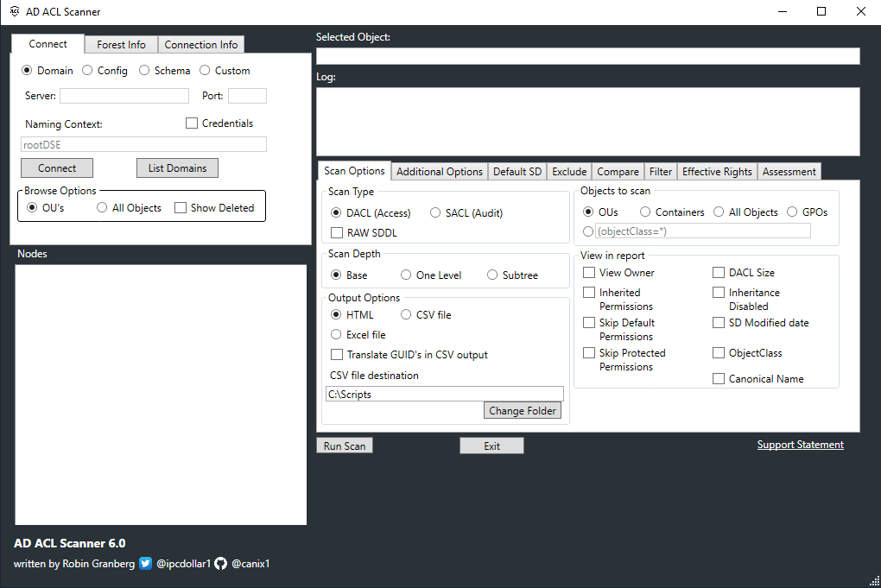Click the Change Folder button
Screen dimensions: 881x588
click(x=523, y=410)
